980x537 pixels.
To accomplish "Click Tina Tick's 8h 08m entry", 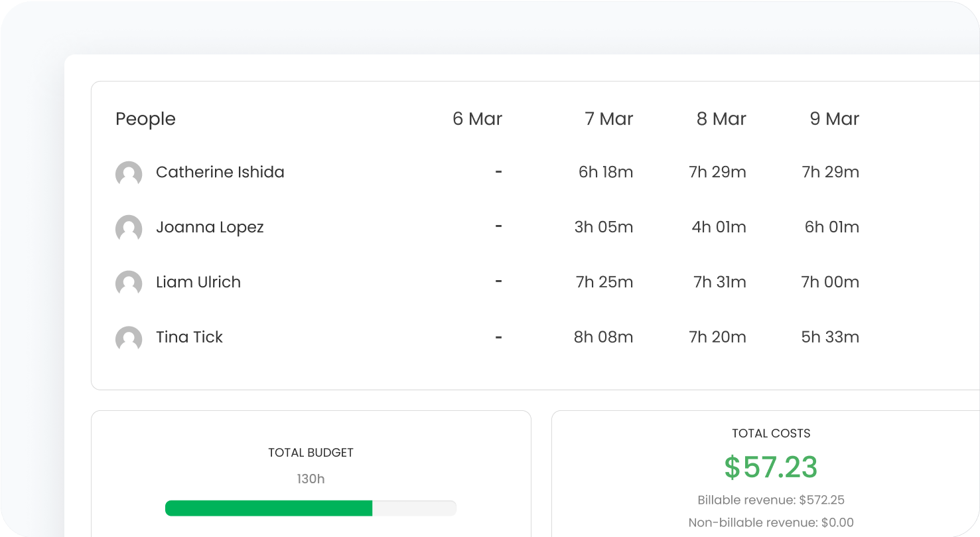I will point(604,337).
